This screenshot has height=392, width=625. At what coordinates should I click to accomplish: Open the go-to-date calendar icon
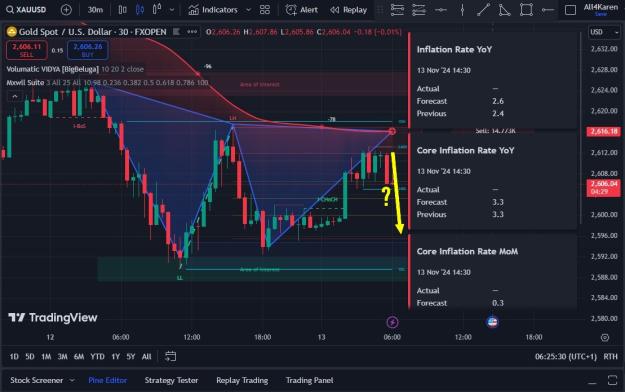(x=171, y=356)
